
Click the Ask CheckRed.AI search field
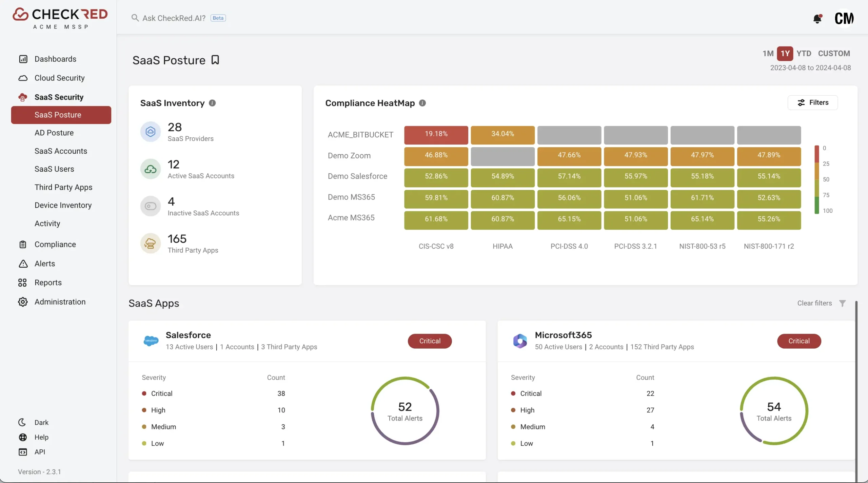point(178,18)
